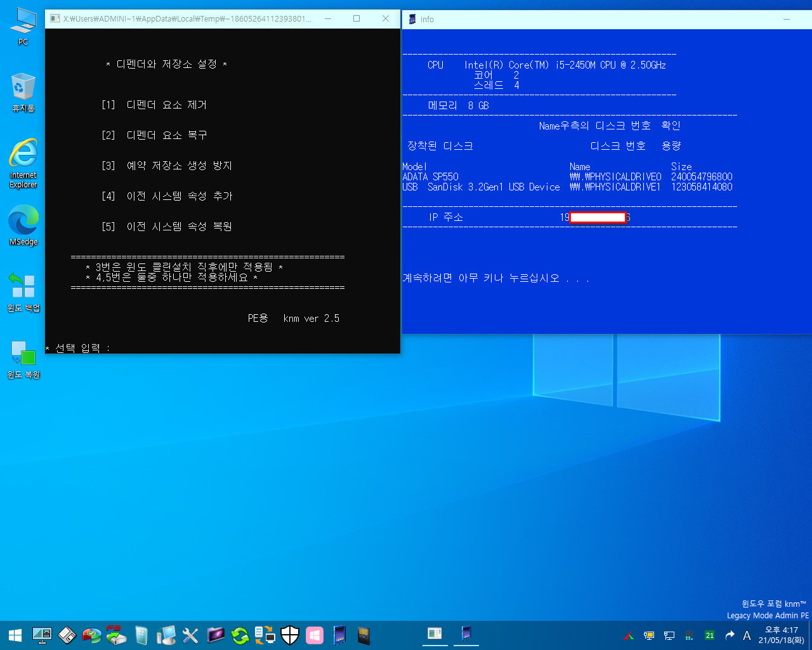Image resolution: width=812 pixels, height=650 pixels.
Task: Open the 윈도 복원 desktop shortcut
Action: (x=23, y=359)
